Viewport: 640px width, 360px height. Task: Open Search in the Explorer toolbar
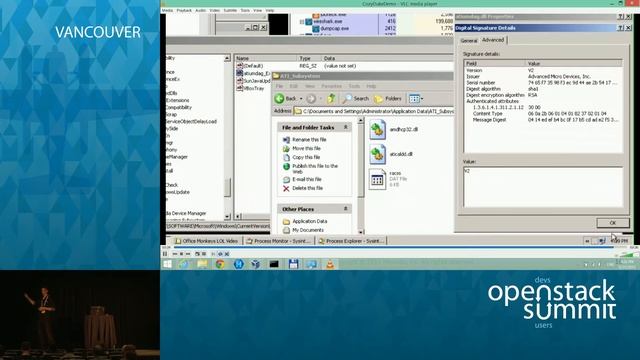356,98
